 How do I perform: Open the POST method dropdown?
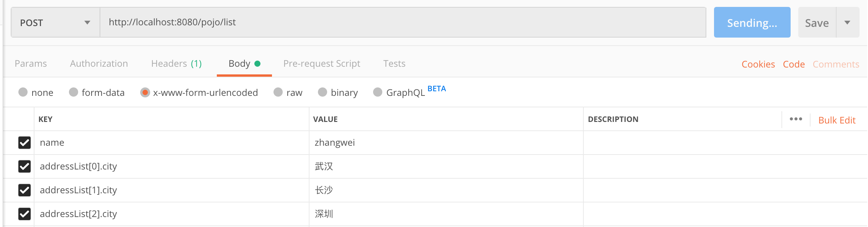click(x=56, y=23)
